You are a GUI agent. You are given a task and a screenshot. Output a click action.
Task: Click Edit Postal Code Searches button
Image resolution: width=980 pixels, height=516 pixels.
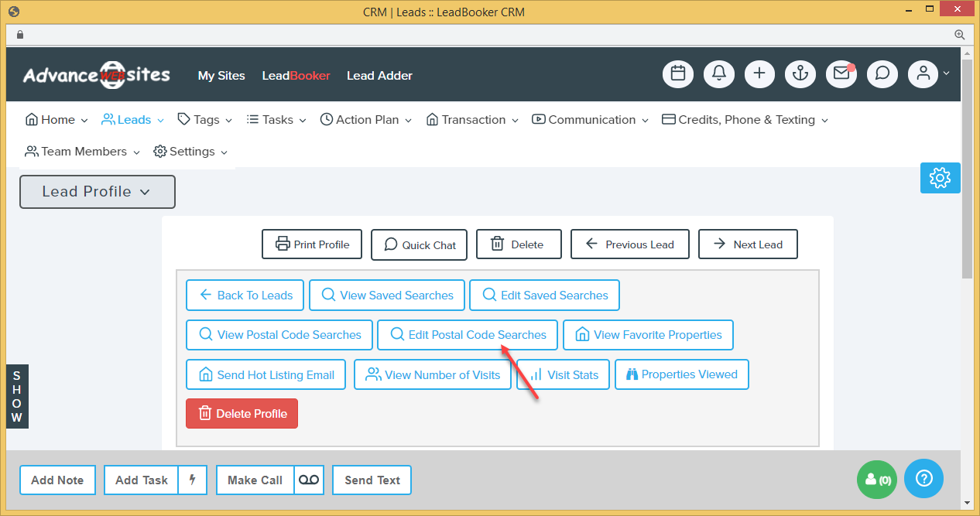(x=468, y=335)
